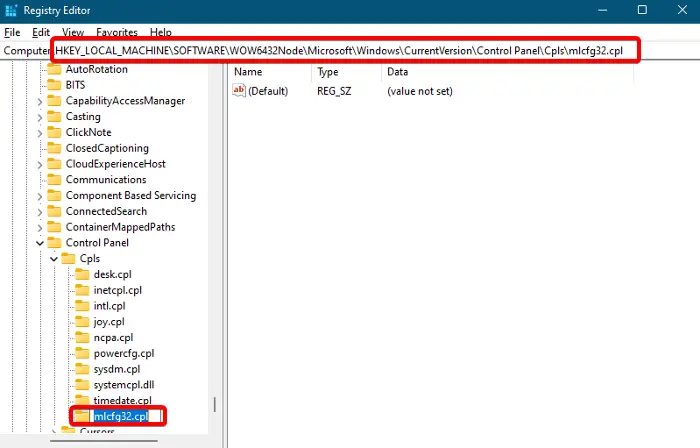The height and width of the screenshot is (448, 700).
Task: Click the Registry Editor title bar icon
Action: coord(11,10)
